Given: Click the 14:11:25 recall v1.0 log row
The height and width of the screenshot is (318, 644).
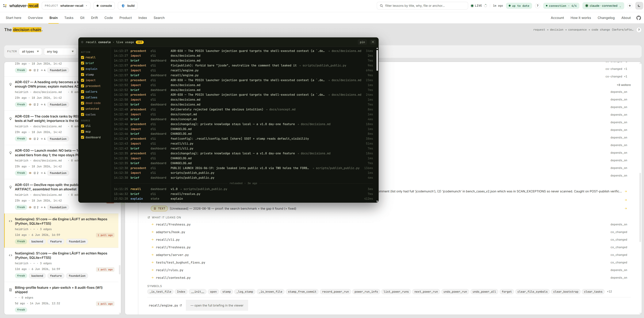Looking at the screenshot, I should pyautogui.click(x=243, y=189).
